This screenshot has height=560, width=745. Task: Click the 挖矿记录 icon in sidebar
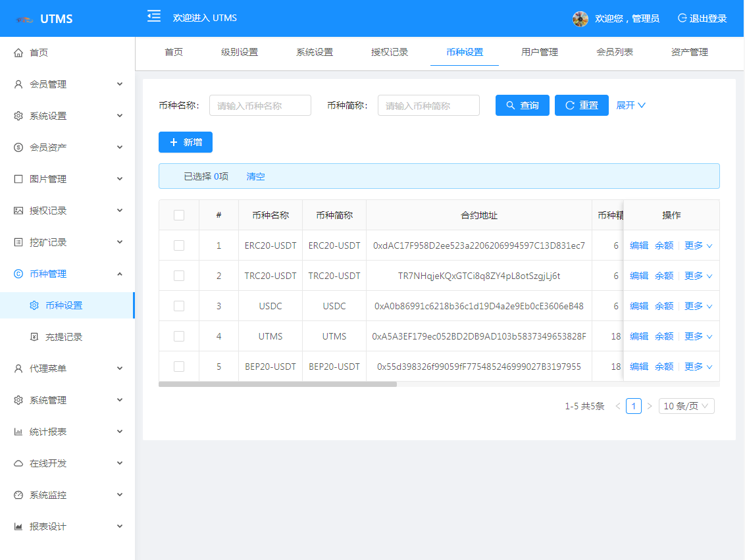(18, 242)
